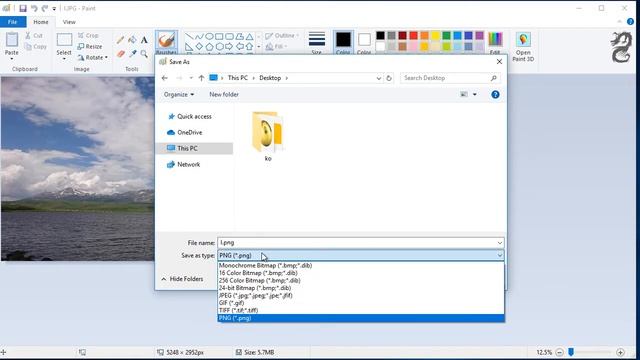Click the change view icon in Save As
This screenshot has height=360, width=640.
pyautogui.click(x=464, y=94)
